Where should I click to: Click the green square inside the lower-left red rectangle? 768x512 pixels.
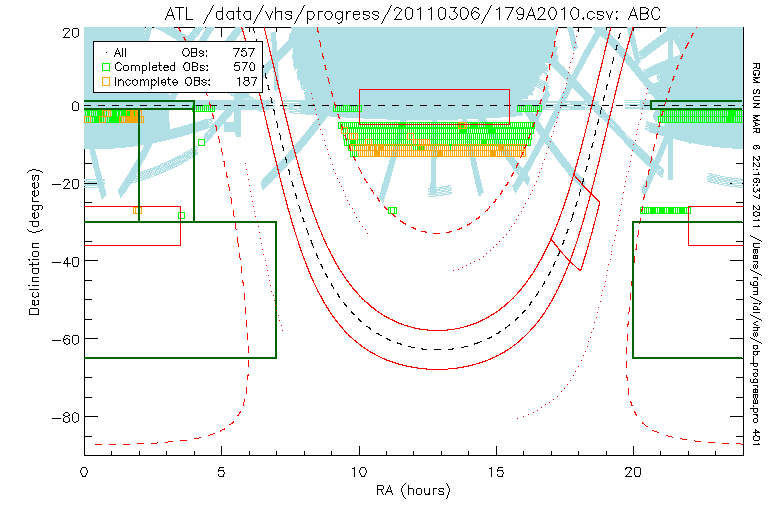[x=181, y=215]
